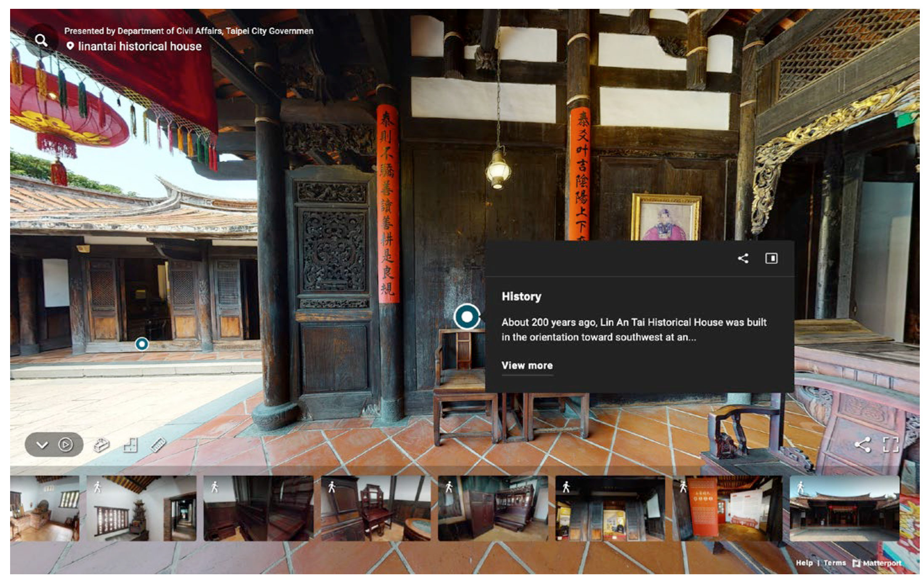Click View more in History popup
The image size is (924, 581).
tap(527, 365)
